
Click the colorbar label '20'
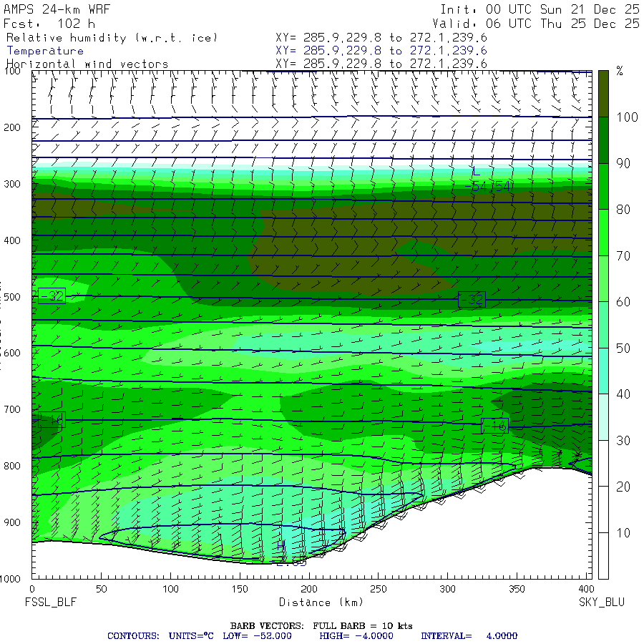pyautogui.click(x=623, y=487)
